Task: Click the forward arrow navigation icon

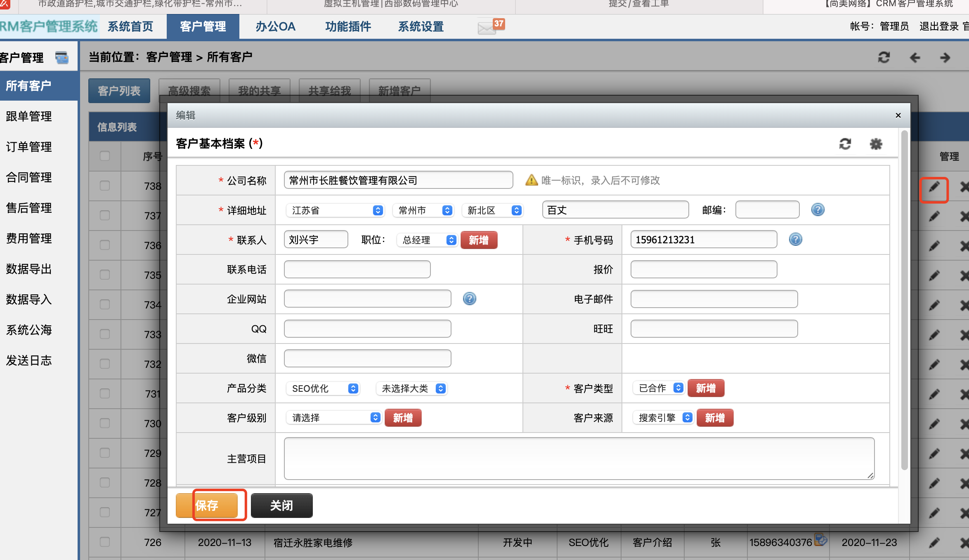Action: (945, 57)
